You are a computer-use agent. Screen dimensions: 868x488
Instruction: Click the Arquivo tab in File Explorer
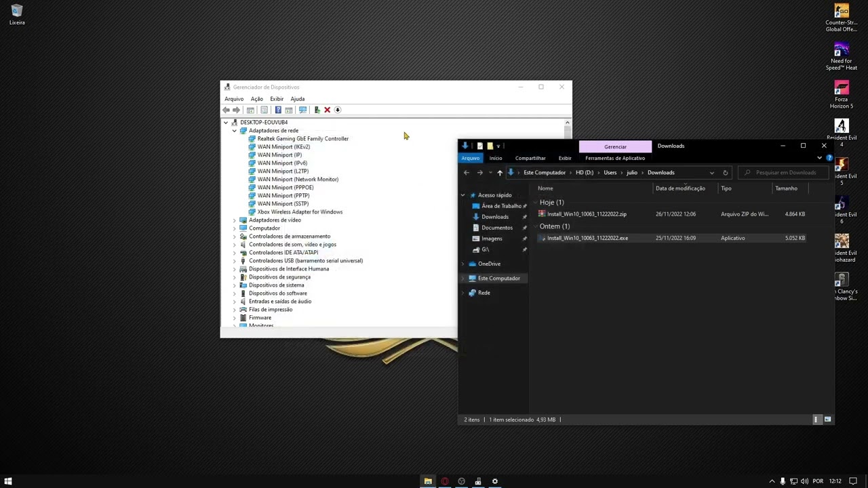[x=471, y=158]
